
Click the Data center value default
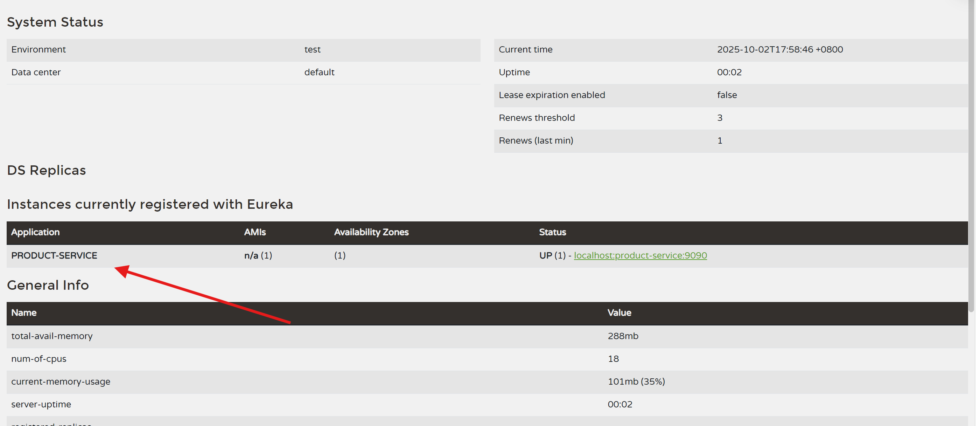pos(319,72)
